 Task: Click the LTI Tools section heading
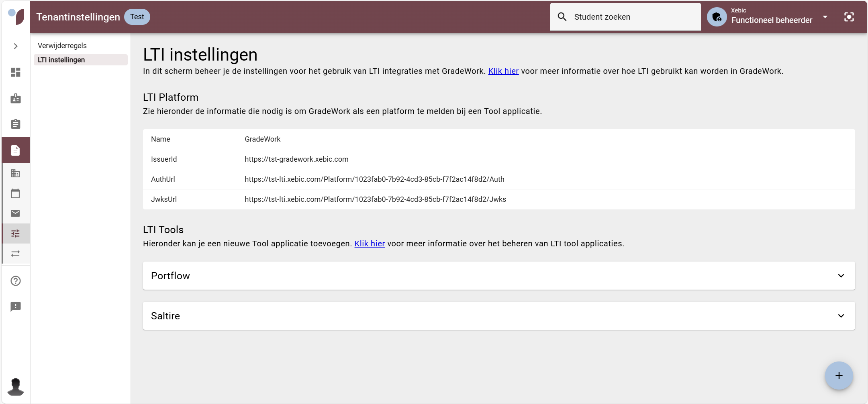(x=163, y=229)
